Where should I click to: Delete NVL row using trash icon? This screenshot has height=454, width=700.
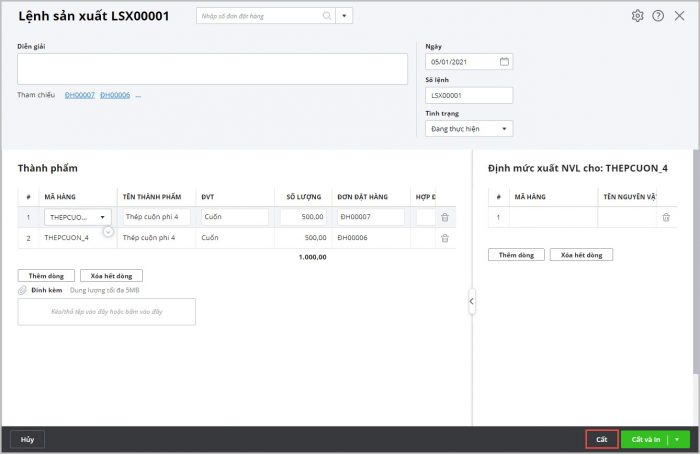[665, 217]
